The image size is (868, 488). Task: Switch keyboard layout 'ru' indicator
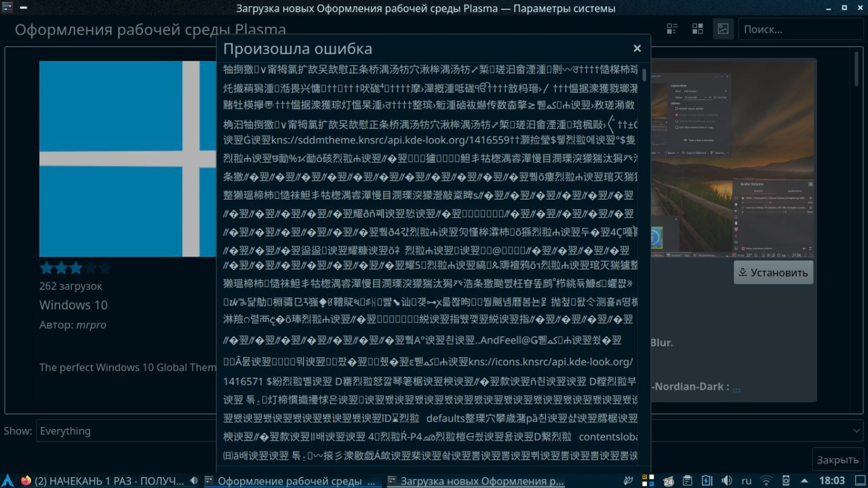747,481
